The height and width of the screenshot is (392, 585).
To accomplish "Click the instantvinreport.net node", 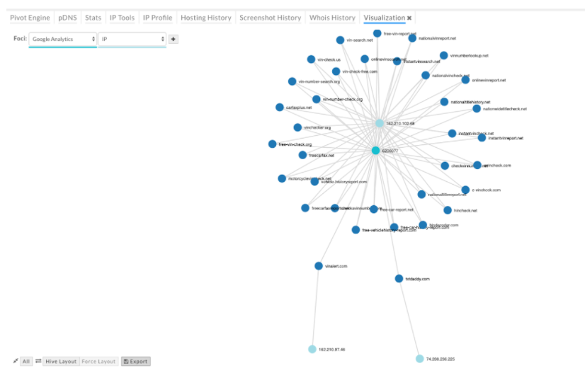I will pyautogui.click(x=482, y=138).
